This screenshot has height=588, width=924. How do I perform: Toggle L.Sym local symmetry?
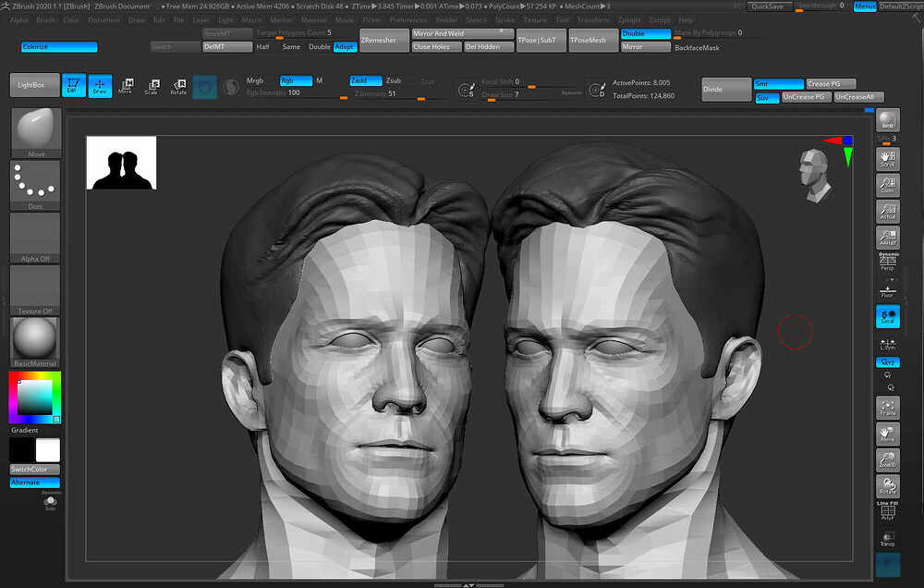coord(887,344)
